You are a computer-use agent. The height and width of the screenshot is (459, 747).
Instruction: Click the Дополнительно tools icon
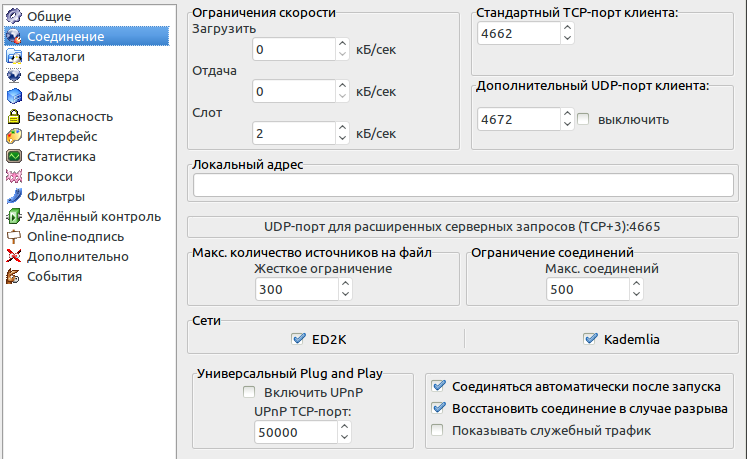coord(14,256)
